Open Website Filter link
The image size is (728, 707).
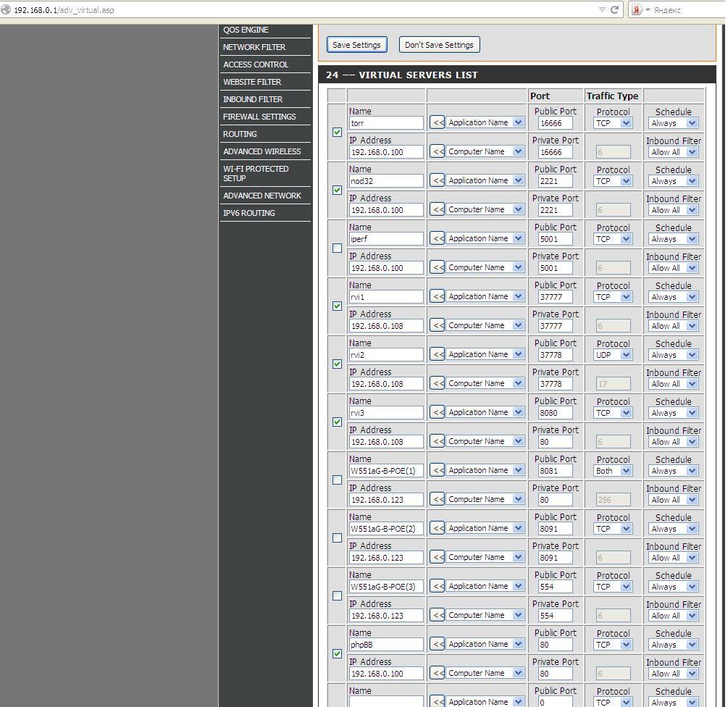click(x=266, y=82)
